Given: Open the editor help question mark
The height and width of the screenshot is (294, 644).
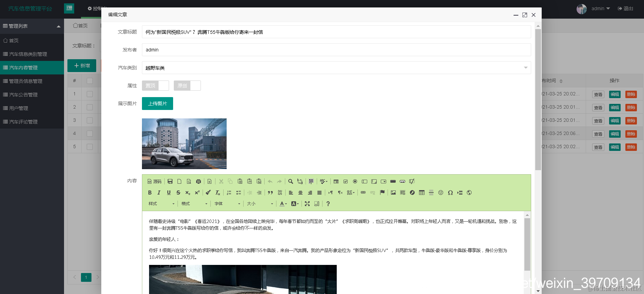Looking at the screenshot, I should point(328,204).
